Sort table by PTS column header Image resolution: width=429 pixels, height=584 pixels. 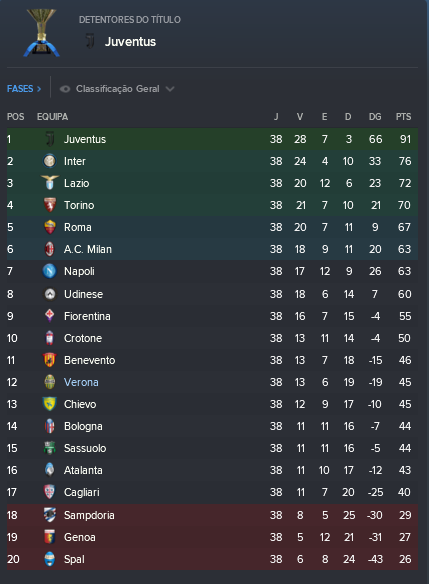point(403,117)
